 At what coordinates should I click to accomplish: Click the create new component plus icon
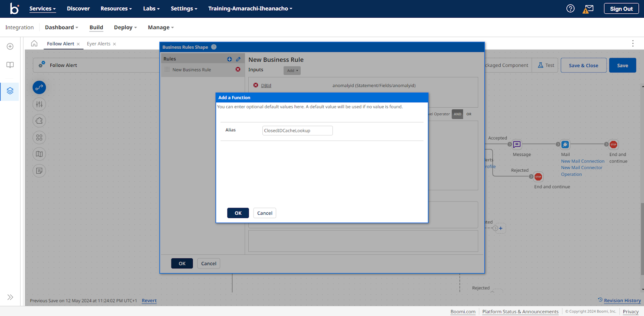[10, 46]
